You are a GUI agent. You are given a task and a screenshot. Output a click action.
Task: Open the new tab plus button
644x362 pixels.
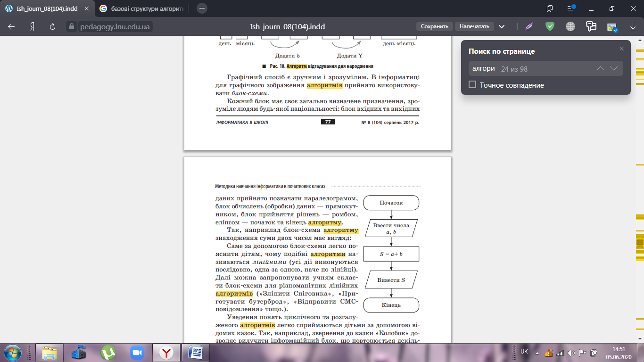pyautogui.click(x=202, y=8)
